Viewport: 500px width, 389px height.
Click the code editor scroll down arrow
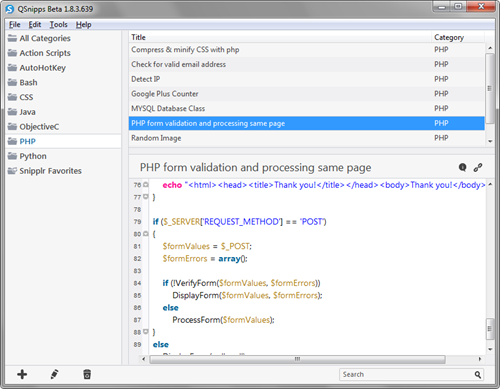click(x=490, y=349)
